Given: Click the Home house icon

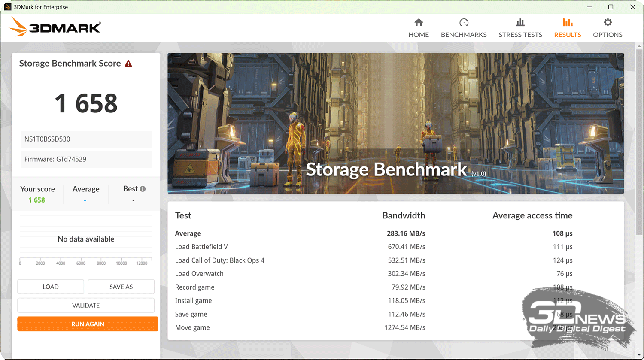Looking at the screenshot, I should 419,23.
